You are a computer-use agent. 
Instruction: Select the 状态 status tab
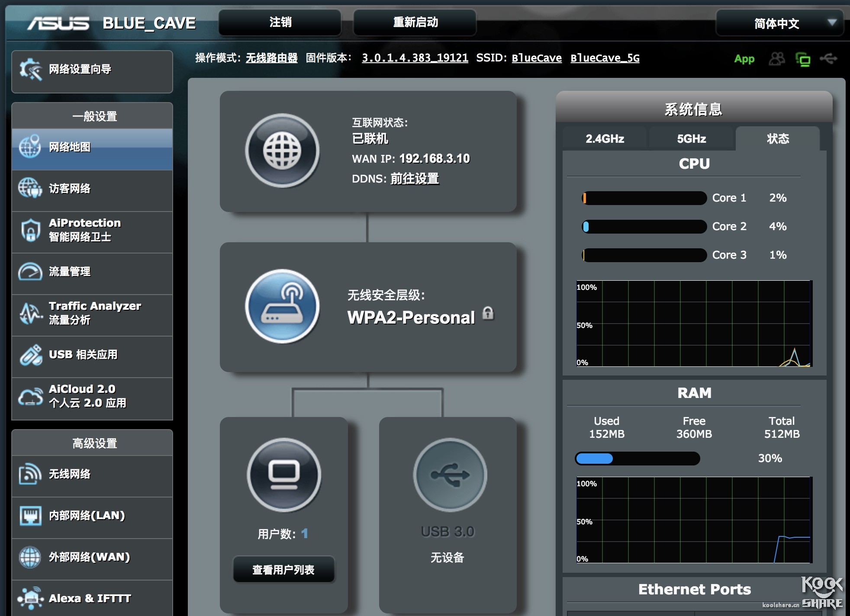point(778,139)
